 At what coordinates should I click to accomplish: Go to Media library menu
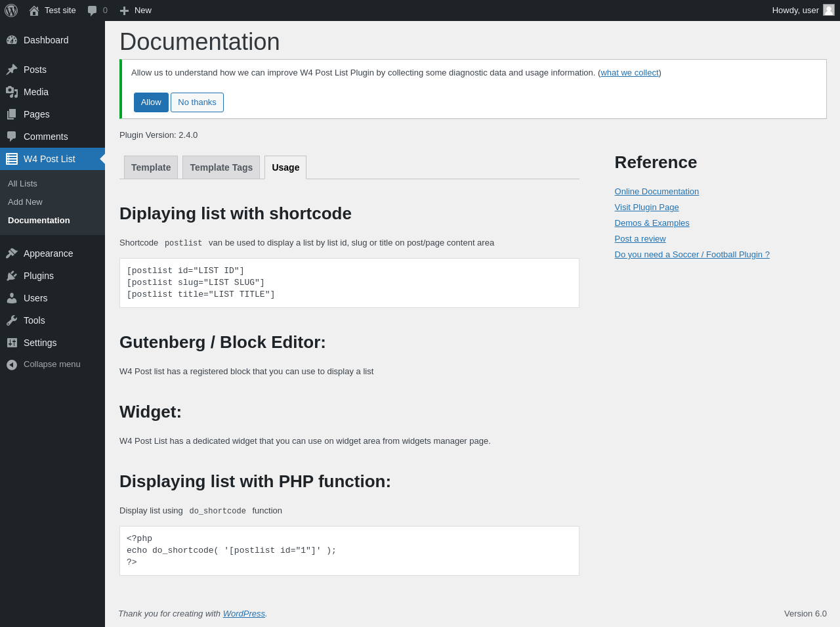[x=52, y=92]
